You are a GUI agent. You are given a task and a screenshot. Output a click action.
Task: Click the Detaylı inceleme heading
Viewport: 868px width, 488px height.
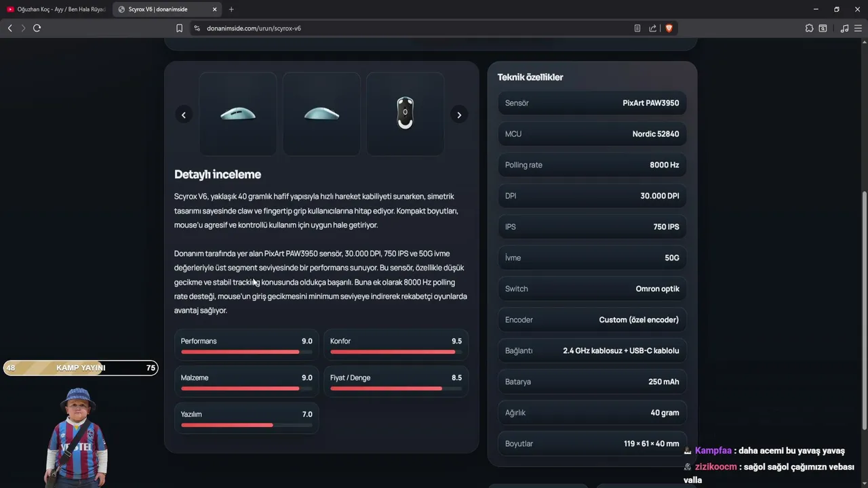(x=218, y=174)
